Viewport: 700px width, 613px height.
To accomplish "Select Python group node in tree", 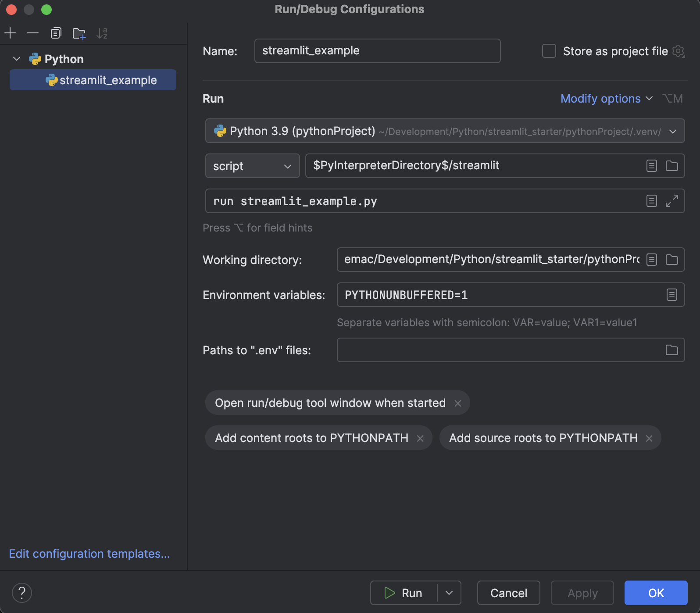I will coord(56,59).
